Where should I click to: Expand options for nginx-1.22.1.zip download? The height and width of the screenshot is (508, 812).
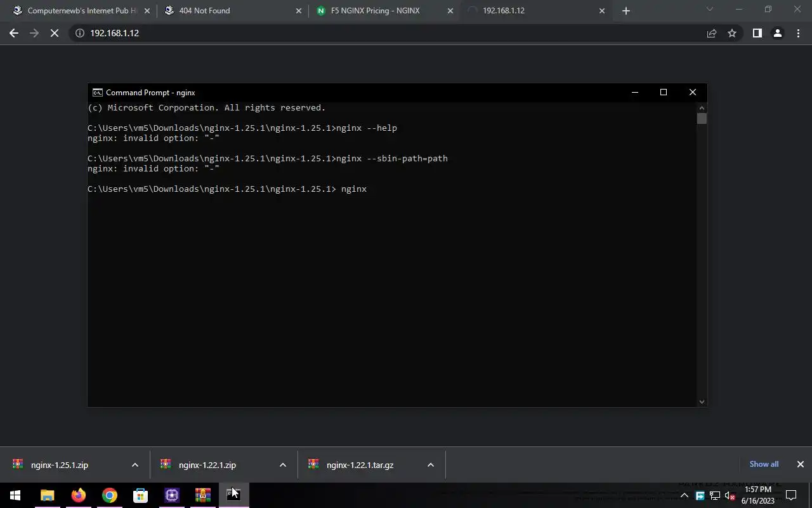coord(282,465)
